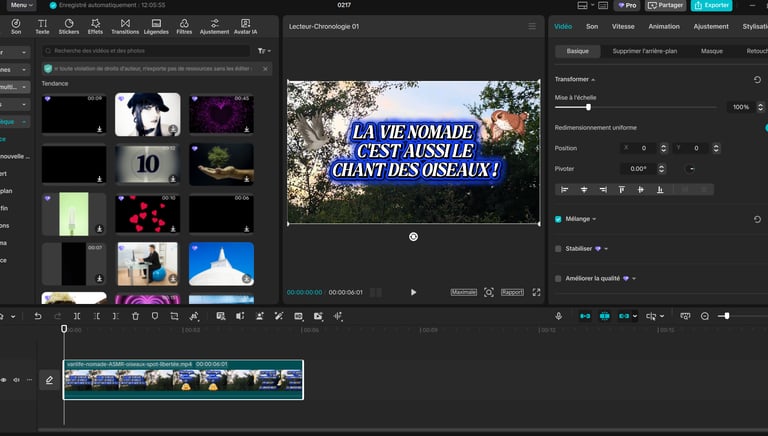Click the Partager button
768x436 pixels.
(x=666, y=5)
